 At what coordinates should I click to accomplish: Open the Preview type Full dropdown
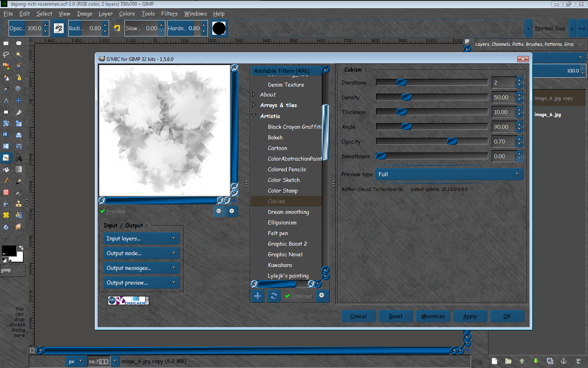pos(449,174)
